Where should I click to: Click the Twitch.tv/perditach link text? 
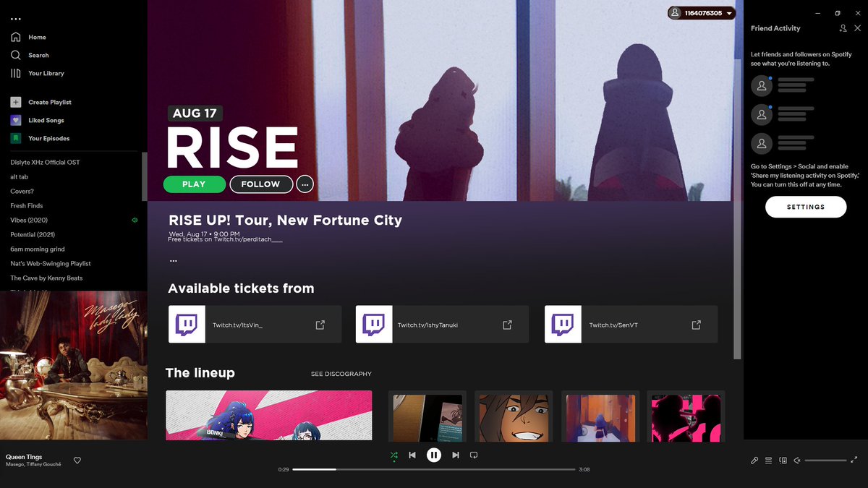[x=248, y=239]
